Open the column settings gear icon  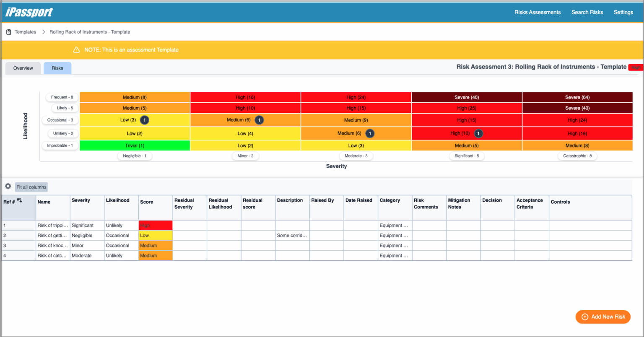(8, 187)
